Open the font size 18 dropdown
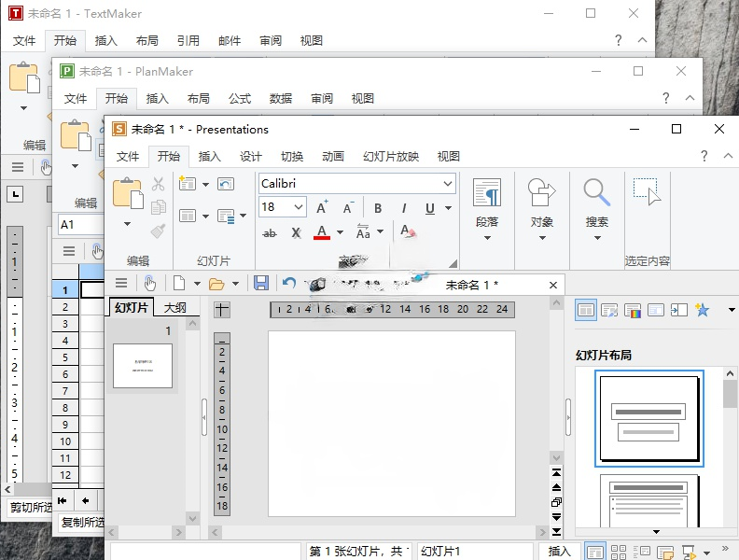739x560 pixels. (299, 208)
